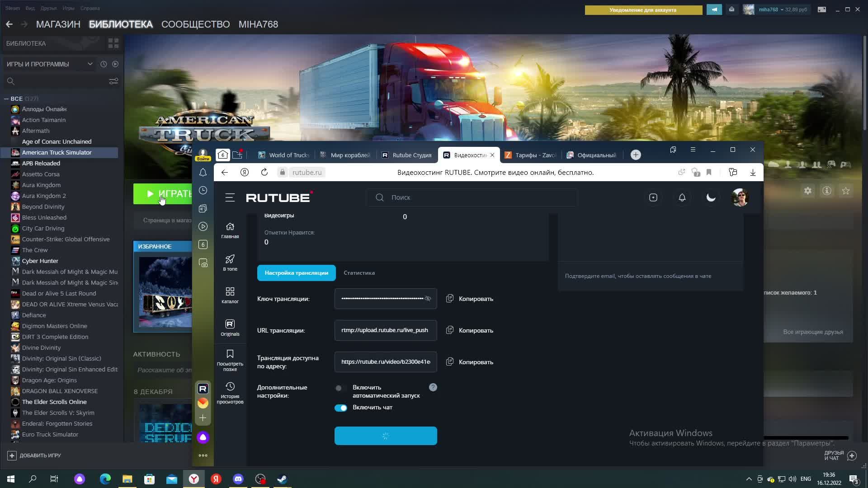Reveal stream key with eye icon
The image size is (868, 488).
(x=428, y=299)
